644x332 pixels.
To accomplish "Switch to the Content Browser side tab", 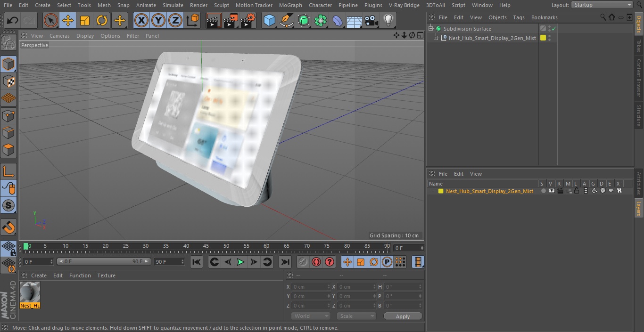I will pyautogui.click(x=639, y=78).
